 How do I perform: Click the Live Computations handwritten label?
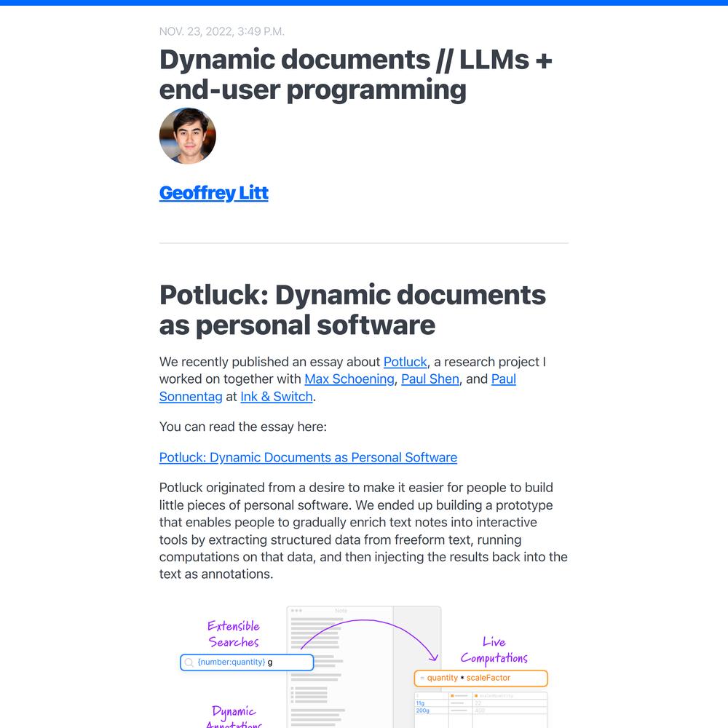(x=494, y=650)
